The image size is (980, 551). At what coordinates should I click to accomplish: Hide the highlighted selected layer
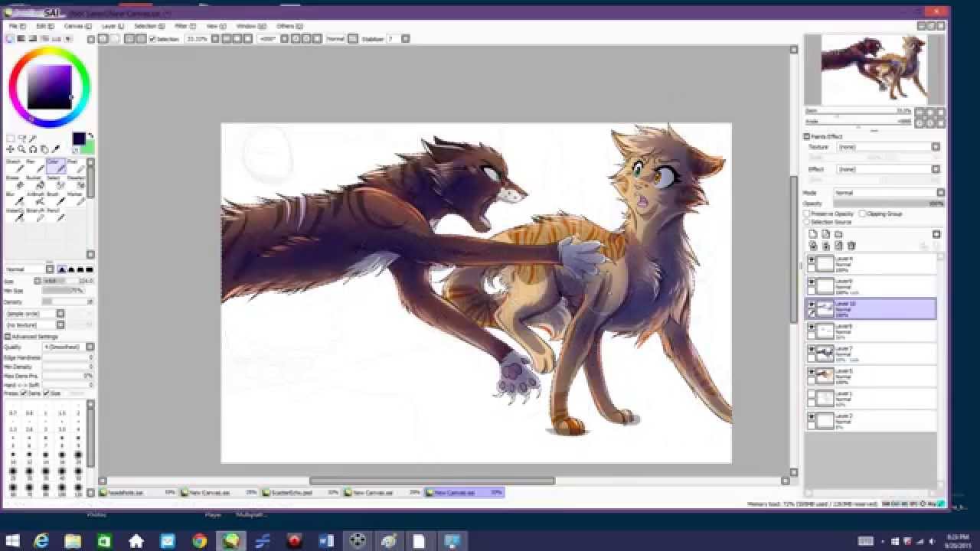(812, 305)
